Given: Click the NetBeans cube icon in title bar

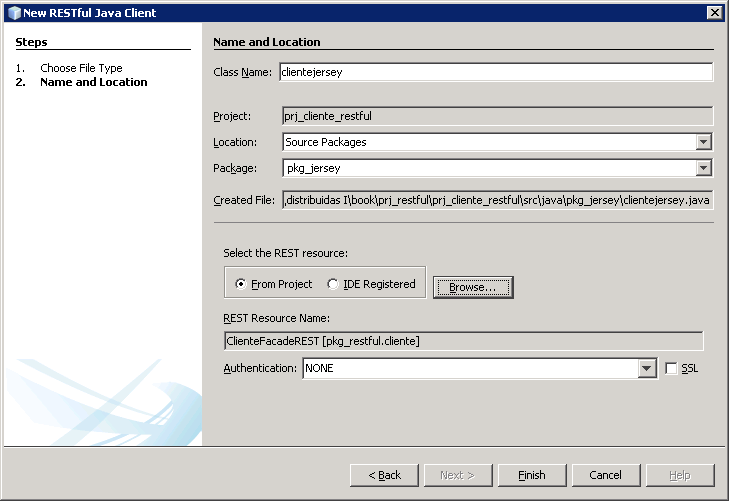Looking at the screenshot, I should coord(13,12).
